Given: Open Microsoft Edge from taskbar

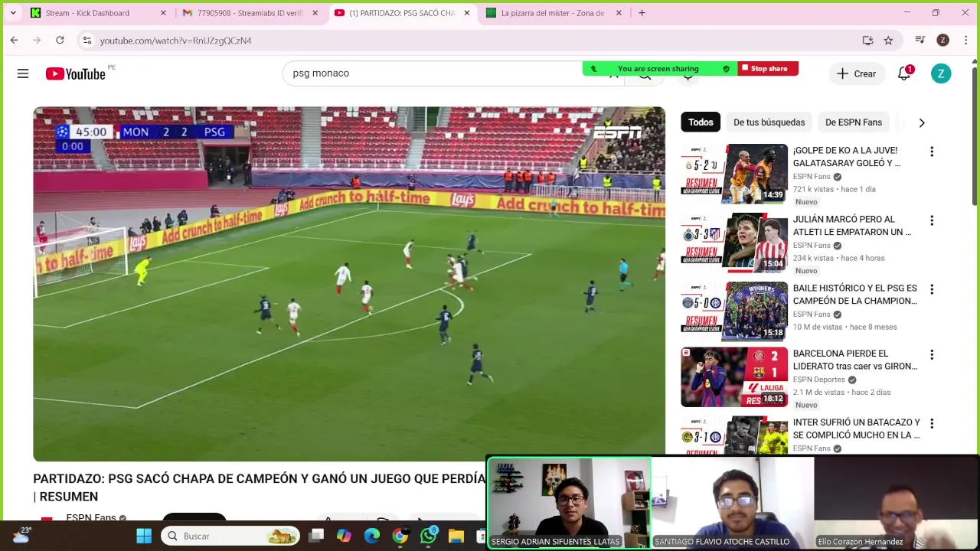Looking at the screenshot, I should (x=372, y=536).
